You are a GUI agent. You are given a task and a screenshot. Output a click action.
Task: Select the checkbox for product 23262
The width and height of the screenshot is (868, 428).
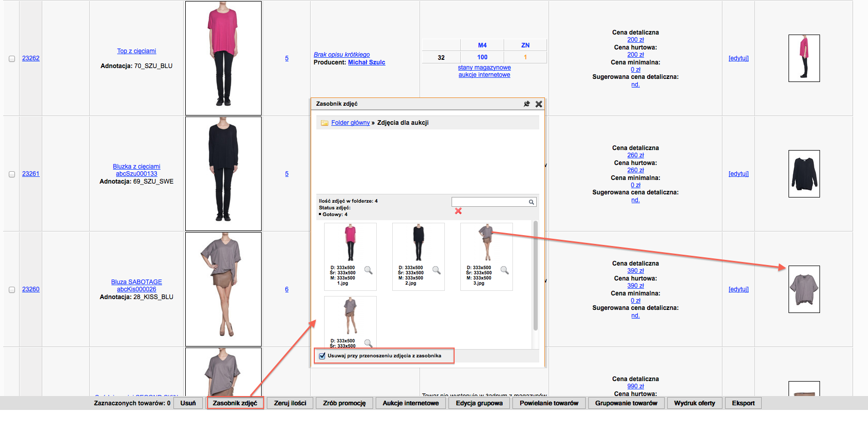click(x=12, y=59)
